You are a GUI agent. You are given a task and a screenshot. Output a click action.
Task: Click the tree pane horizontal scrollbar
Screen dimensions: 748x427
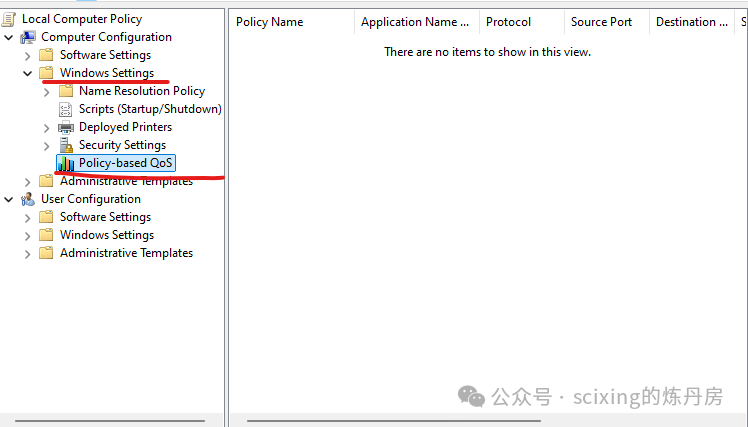[x=110, y=421]
